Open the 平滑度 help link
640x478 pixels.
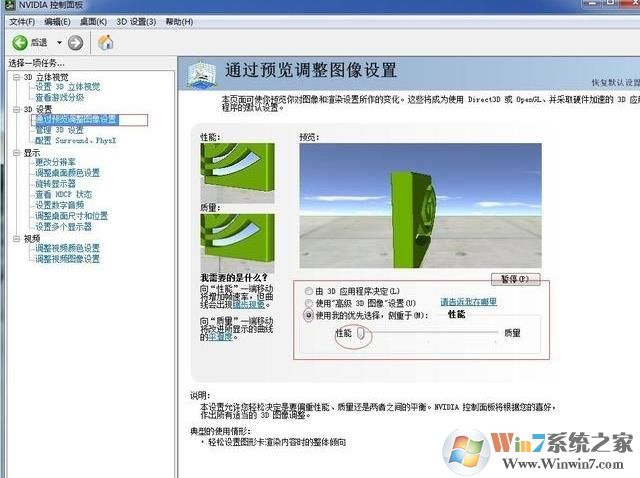220,337
